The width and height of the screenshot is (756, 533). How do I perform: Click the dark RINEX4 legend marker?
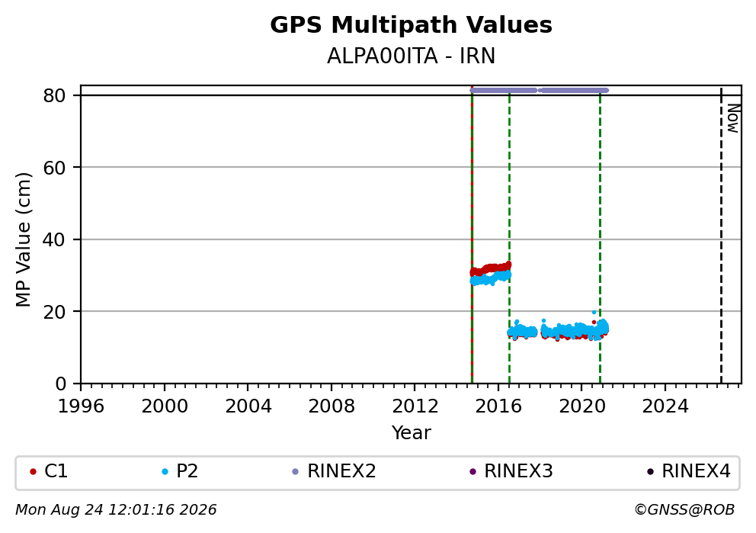pyautogui.click(x=650, y=472)
